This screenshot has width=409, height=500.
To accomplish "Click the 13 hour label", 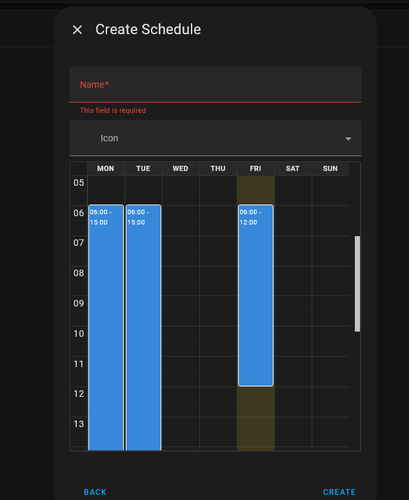I will pyautogui.click(x=79, y=424).
